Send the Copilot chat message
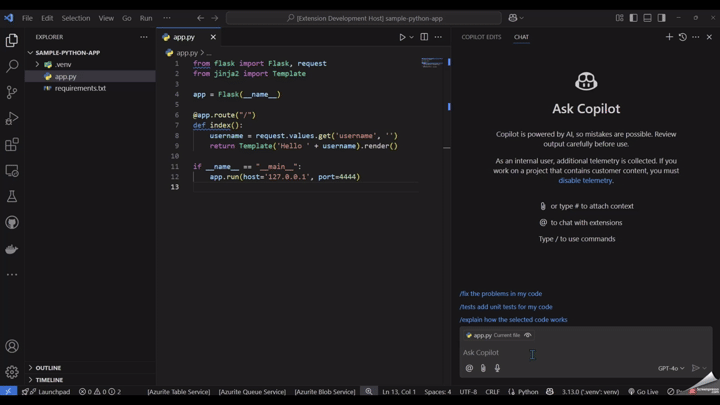This screenshot has height=405, width=720. pos(696,368)
